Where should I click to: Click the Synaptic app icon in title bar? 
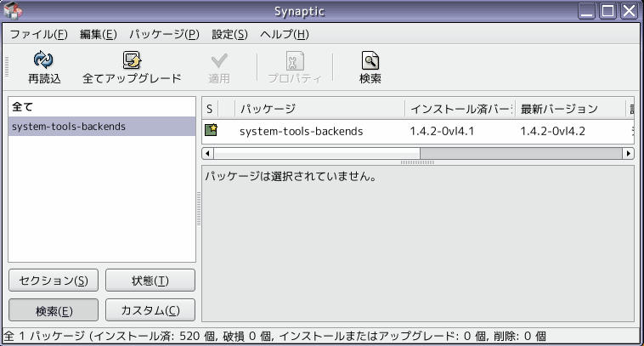coord(13,11)
